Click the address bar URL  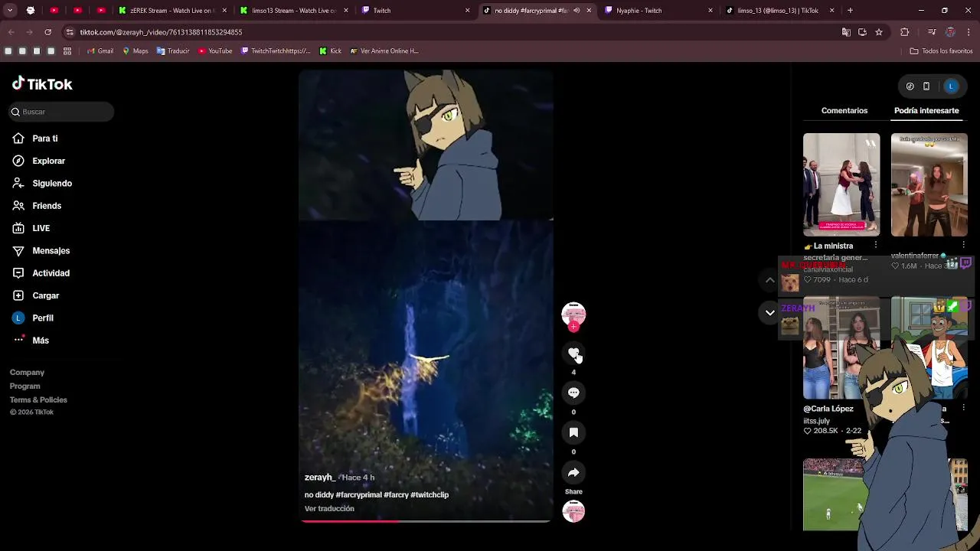(161, 32)
